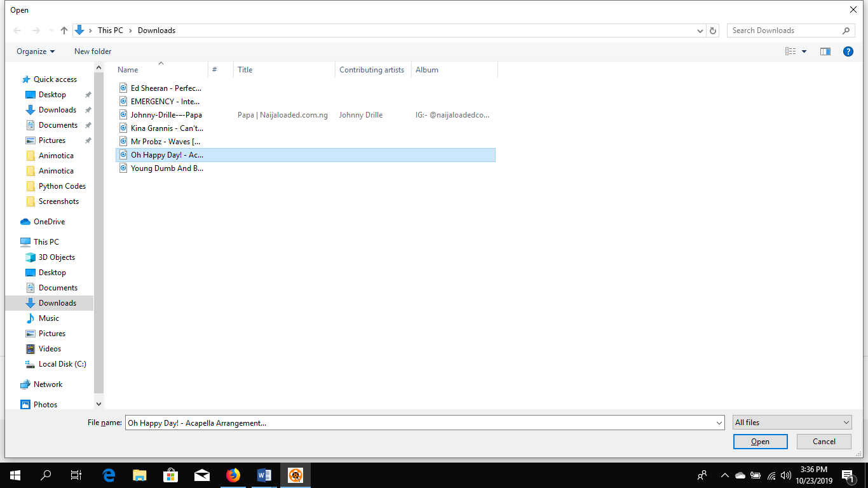Click navigation pane scroll down arrow

pyautogui.click(x=98, y=403)
